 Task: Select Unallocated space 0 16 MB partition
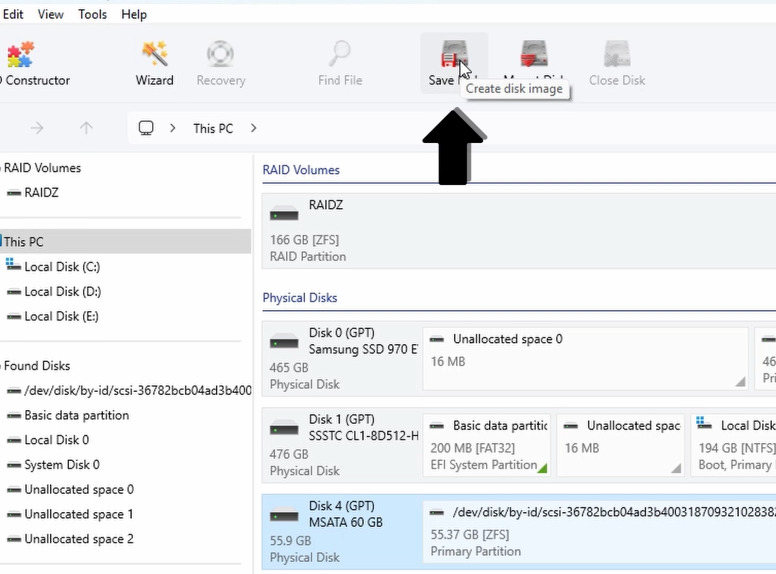pyautogui.click(x=585, y=359)
